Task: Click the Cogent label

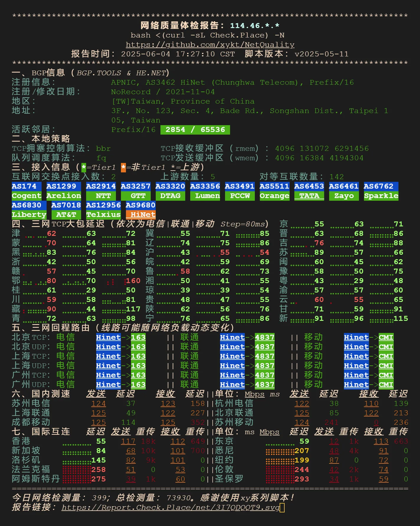Action: [x=27, y=196]
